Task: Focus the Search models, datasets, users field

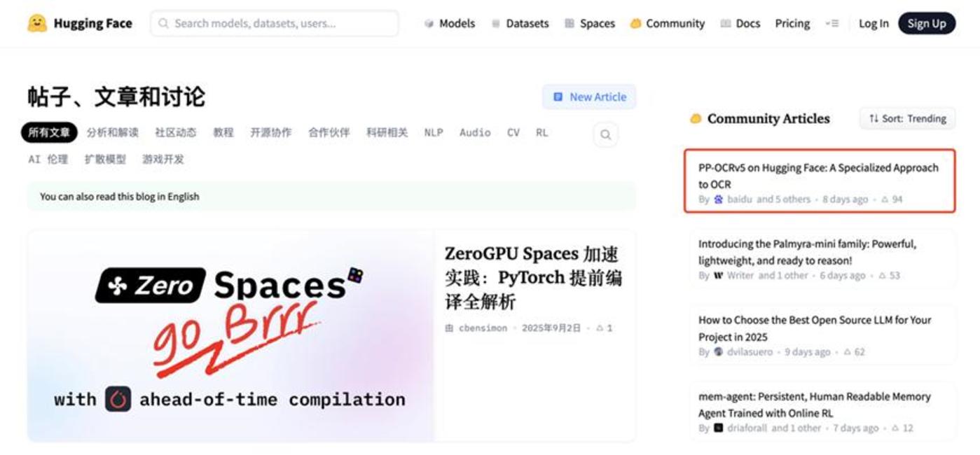Action: (x=275, y=23)
